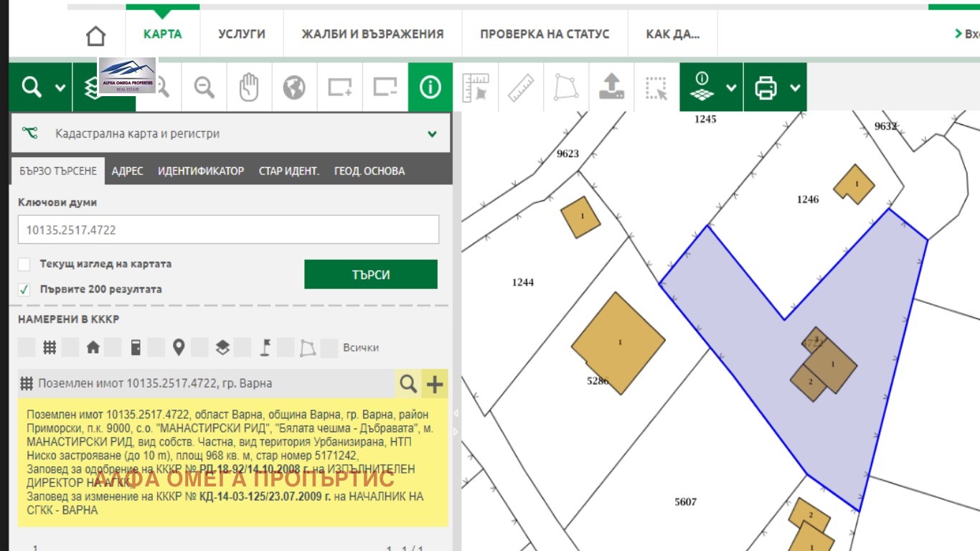Enable Текущ изглед на картата checkbox
Screen dimensions: 980x551
click(24, 264)
